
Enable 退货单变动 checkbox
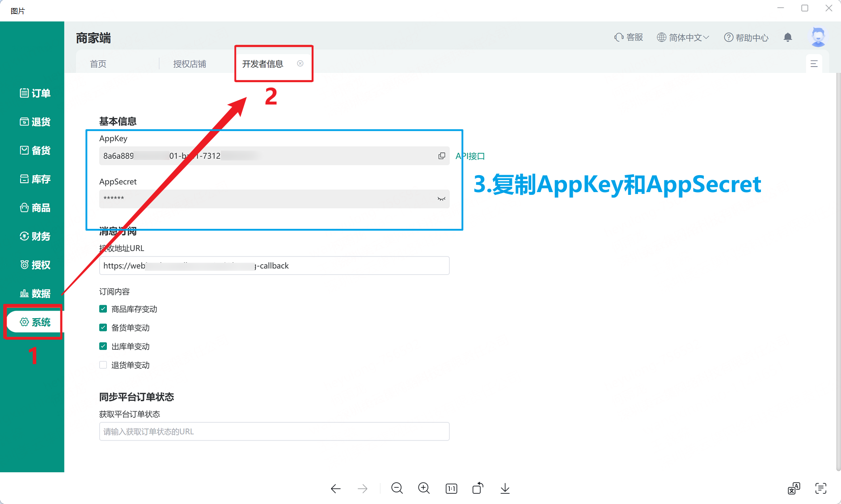click(x=103, y=365)
